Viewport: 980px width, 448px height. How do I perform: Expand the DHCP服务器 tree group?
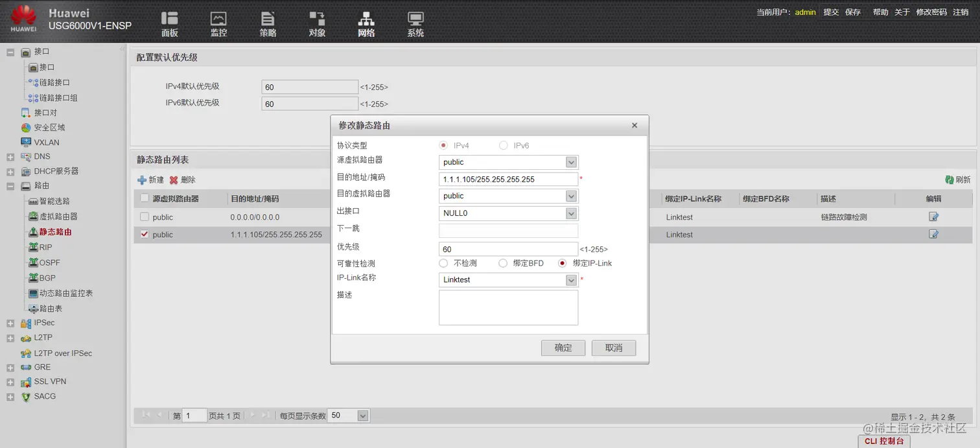(x=10, y=172)
